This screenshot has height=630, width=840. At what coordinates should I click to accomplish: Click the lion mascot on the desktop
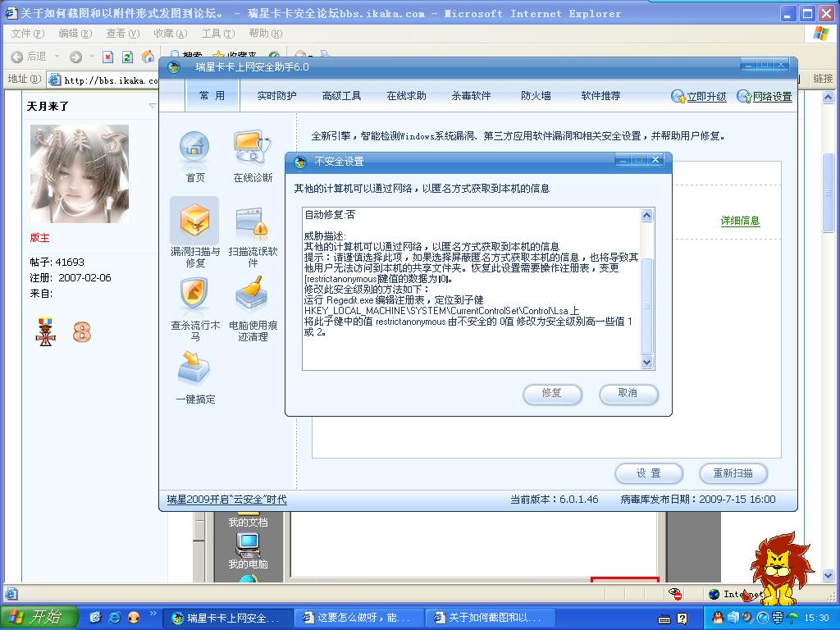(781, 568)
